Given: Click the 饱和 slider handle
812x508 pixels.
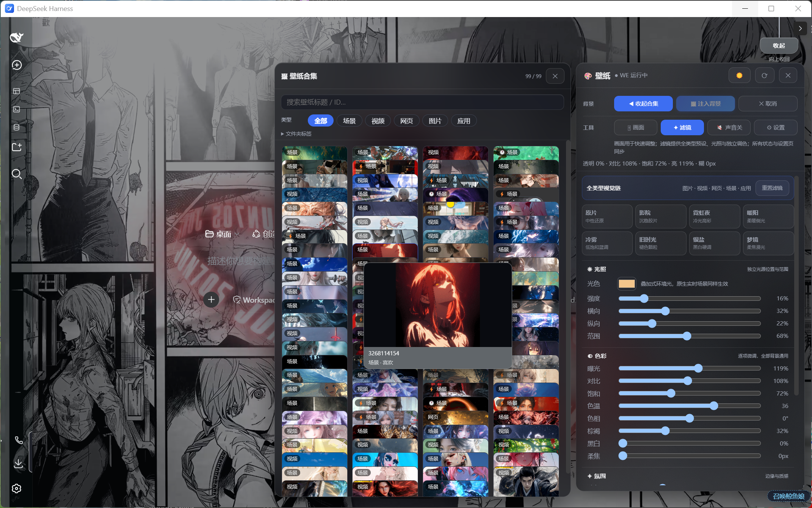Looking at the screenshot, I should pos(671,393).
